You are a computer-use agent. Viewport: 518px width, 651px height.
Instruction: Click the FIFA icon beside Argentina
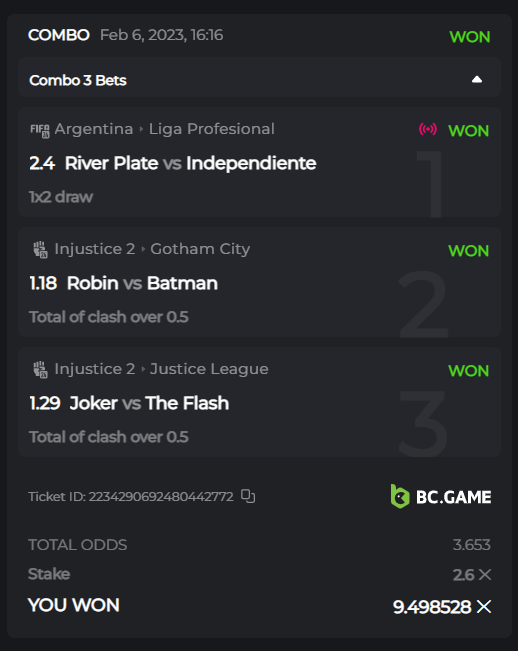coord(40,130)
